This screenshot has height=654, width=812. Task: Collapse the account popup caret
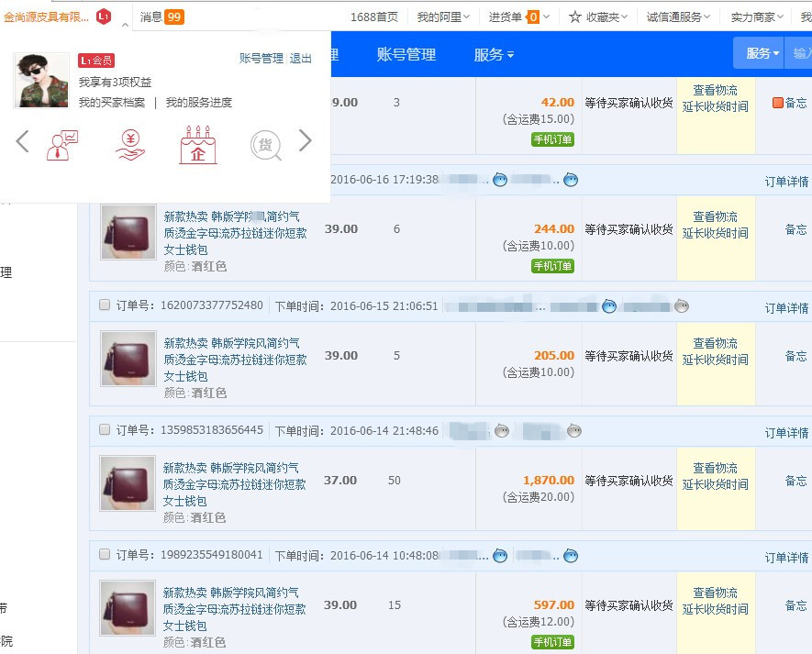125,25
